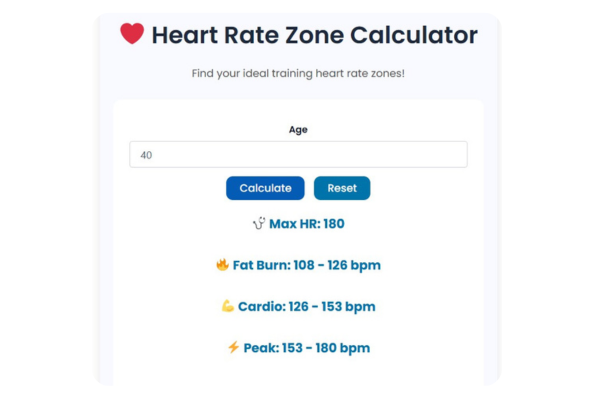
Task: Click the Peak label text
Action: click(x=265, y=348)
